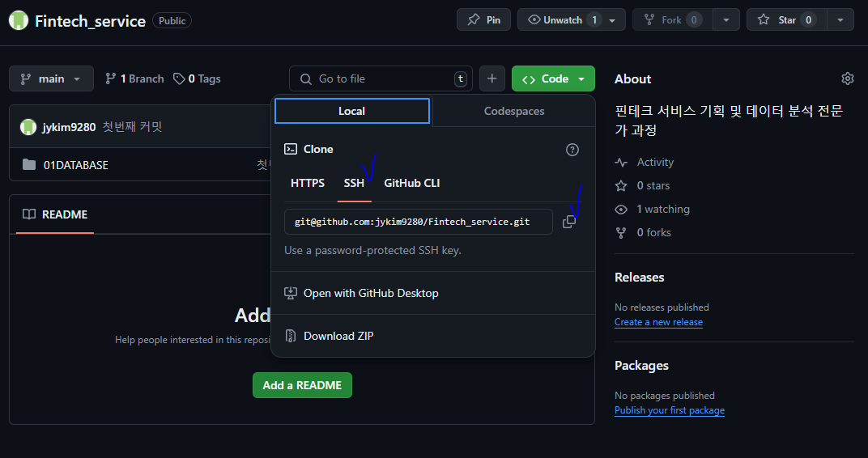Viewport: 868px width, 458px height.
Task: Open the Activity link
Action: tap(655, 162)
